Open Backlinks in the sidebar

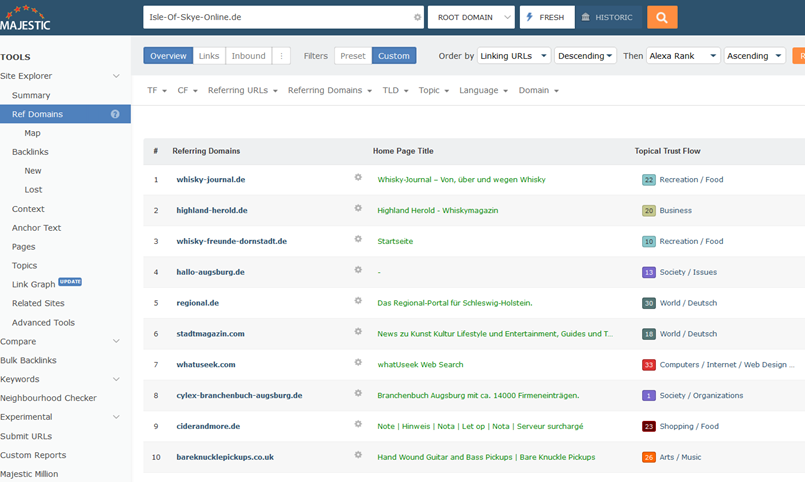pyautogui.click(x=30, y=152)
